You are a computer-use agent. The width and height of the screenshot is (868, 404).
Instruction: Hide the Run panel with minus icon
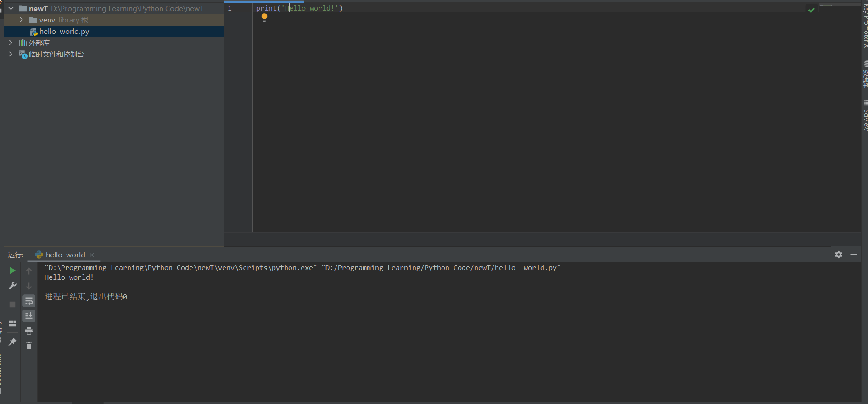[854, 255]
